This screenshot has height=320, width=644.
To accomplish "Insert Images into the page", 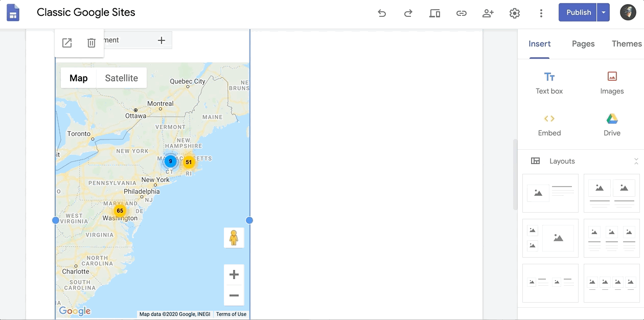I will 612,83.
